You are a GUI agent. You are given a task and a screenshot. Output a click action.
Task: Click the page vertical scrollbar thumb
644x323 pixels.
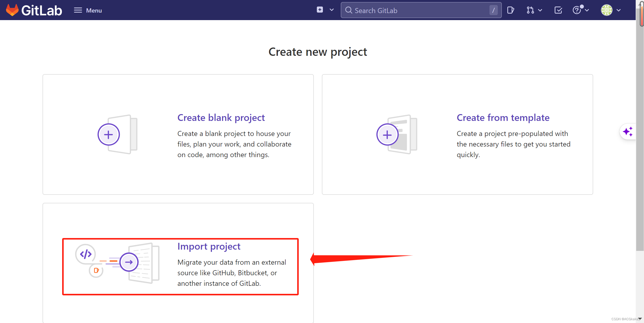[x=639, y=129]
